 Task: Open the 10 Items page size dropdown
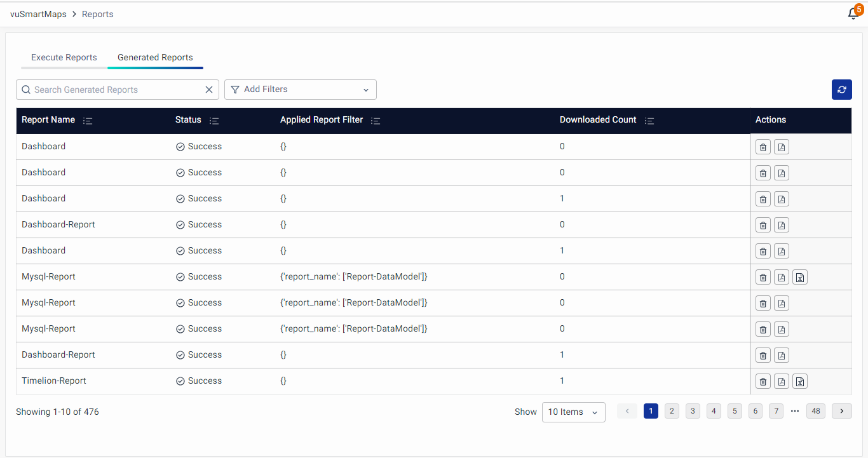point(573,412)
